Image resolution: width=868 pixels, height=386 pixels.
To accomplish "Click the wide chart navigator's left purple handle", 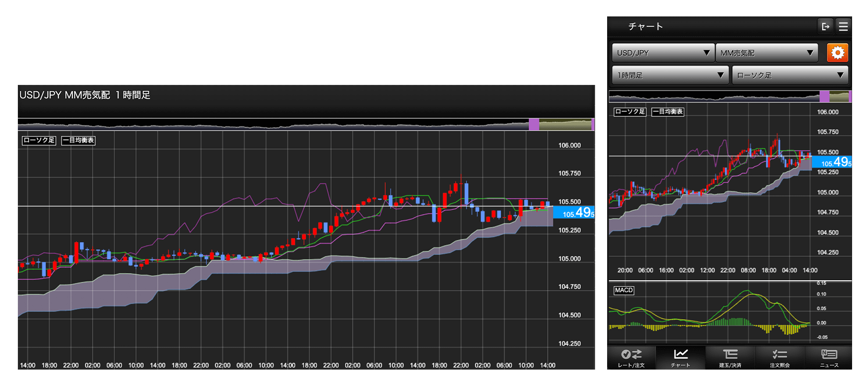I will [x=534, y=124].
